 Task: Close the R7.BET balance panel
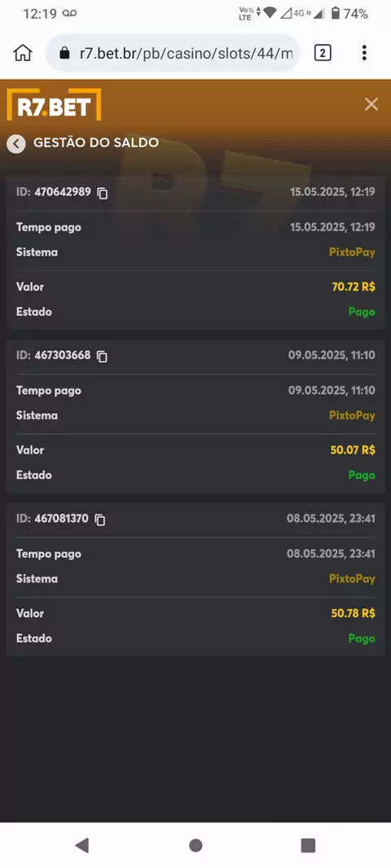click(x=371, y=104)
